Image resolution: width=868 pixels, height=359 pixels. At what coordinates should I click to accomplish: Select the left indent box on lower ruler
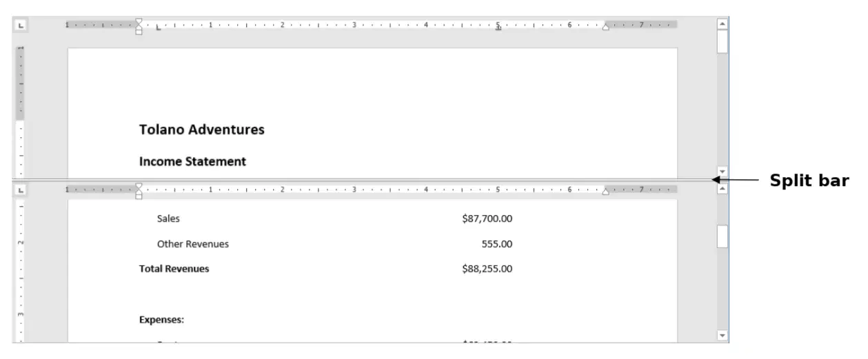(x=139, y=196)
